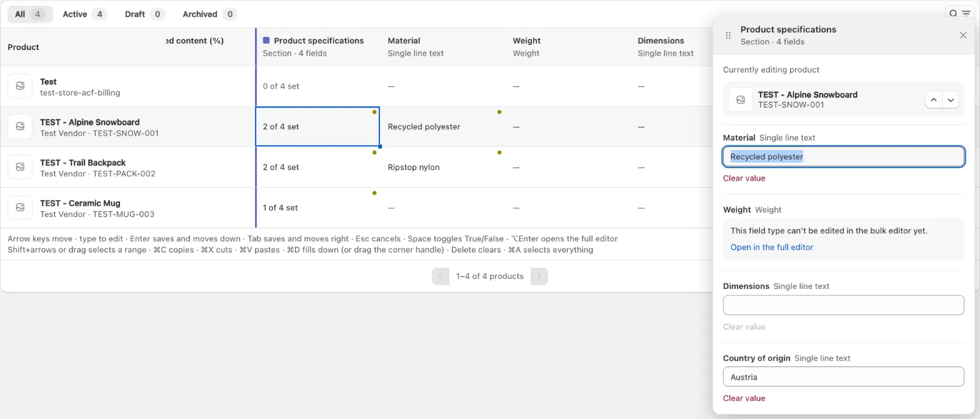Viewport: 980px width, 419px height.
Task: Open Weight in the full editor
Action: [772, 247]
